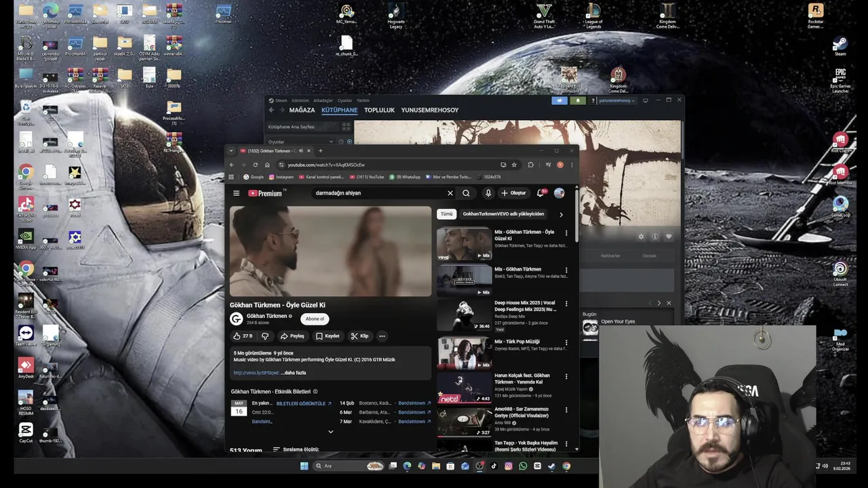This screenshot has width=868, height=488.
Task: Open Steam TOPLULUK tab
Action: click(379, 110)
